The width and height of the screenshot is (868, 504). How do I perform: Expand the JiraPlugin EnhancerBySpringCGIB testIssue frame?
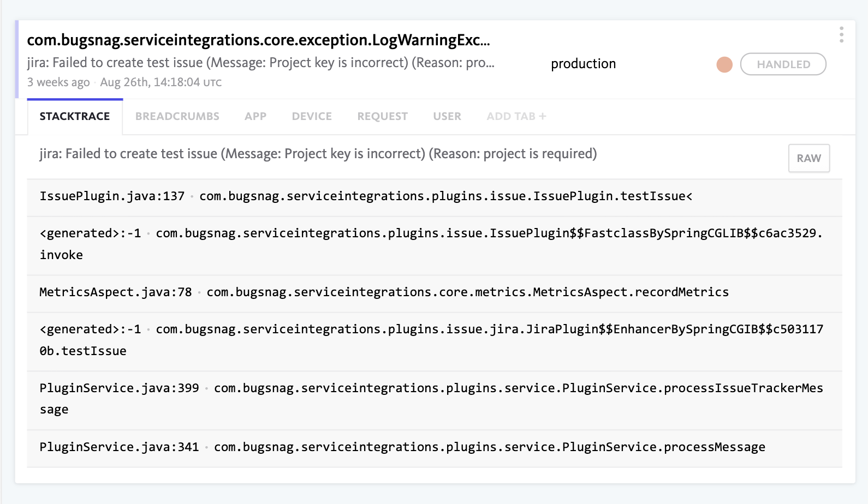pos(435,341)
